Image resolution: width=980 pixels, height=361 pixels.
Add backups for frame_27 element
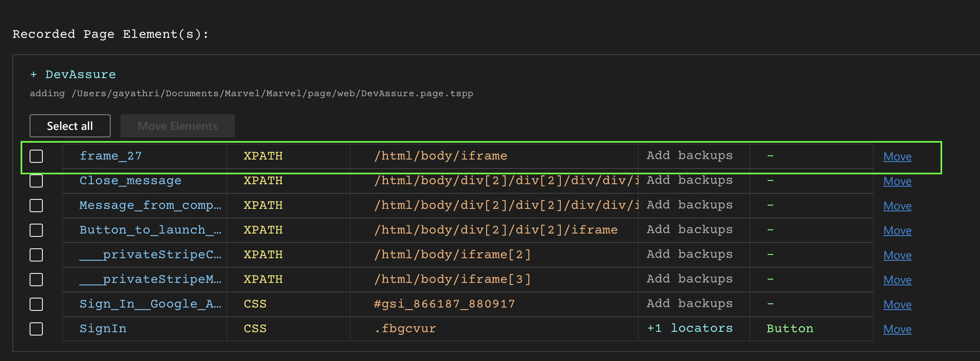[x=690, y=155]
